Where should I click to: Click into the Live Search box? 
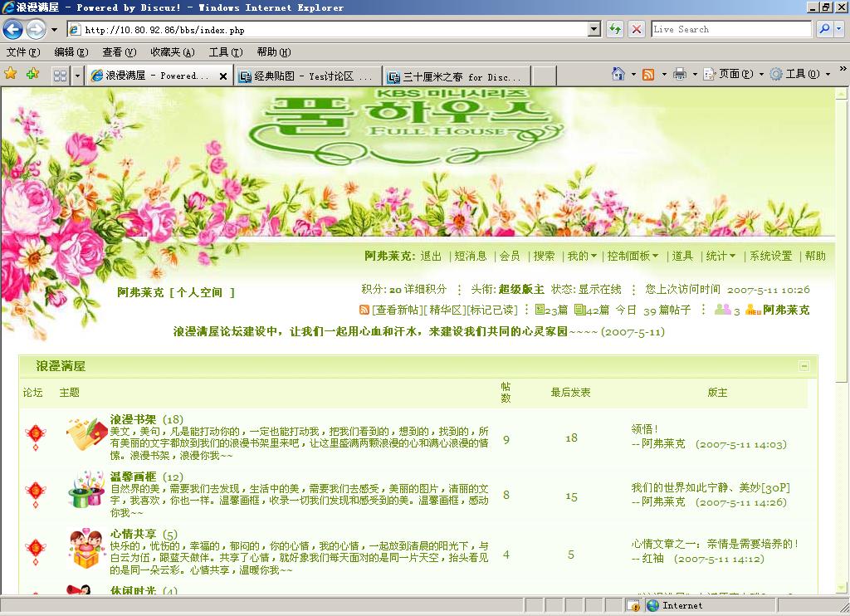pos(731,29)
